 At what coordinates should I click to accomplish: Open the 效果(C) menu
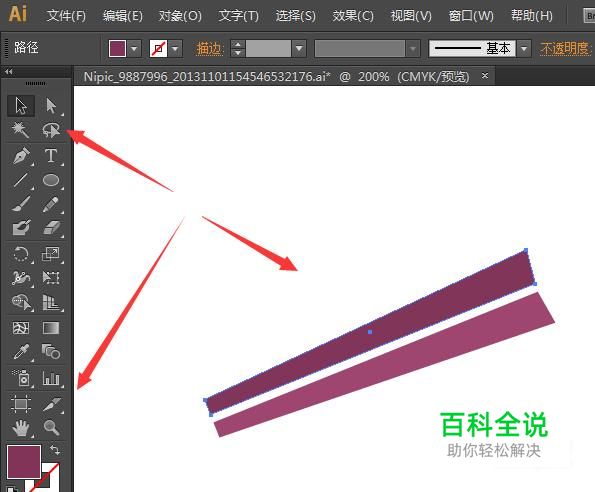tap(353, 16)
